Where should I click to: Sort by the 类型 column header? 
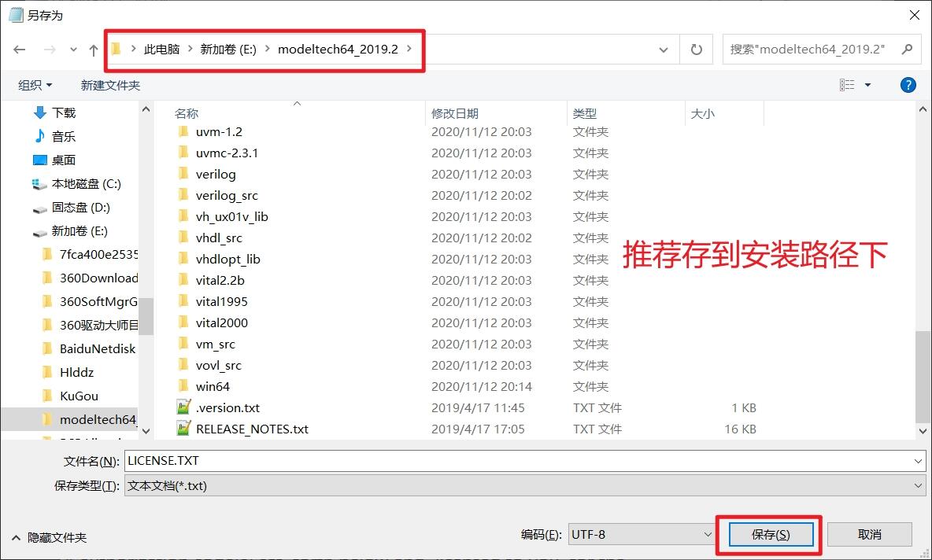584,113
